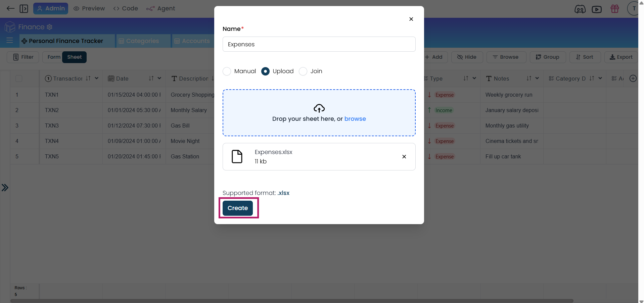
Task: Click the Name input field
Action: (x=319, y=44)
